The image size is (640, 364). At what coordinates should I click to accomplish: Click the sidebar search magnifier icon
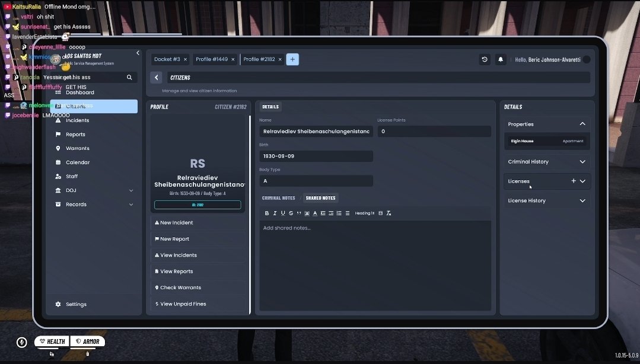[x=129, y=77]
